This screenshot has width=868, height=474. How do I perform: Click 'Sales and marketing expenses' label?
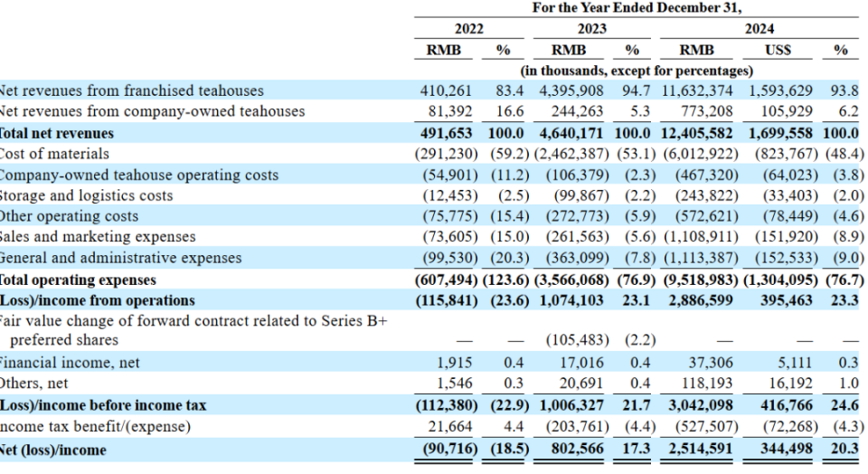[98, 236]
